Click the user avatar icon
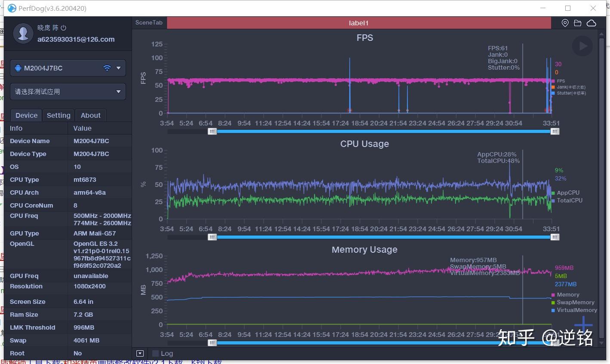 click(x=23, y=34)
